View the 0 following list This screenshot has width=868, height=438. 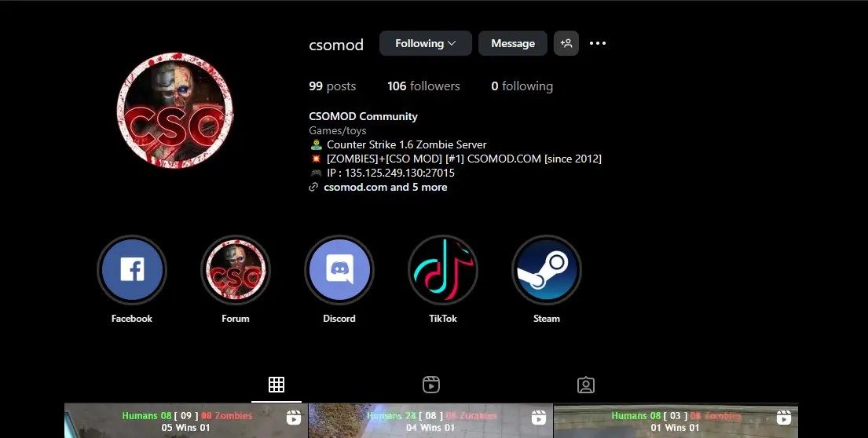[522, 86]
